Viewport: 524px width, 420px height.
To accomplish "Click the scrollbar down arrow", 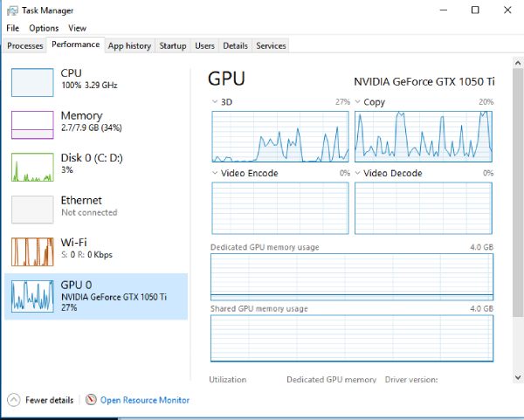I will pyautogui.click(x=518, y=377).
